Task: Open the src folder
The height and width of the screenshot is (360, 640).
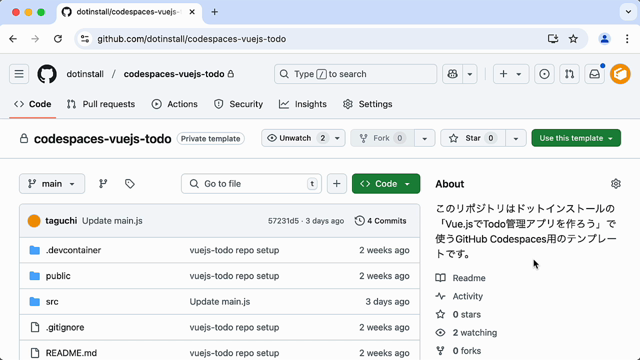Action: [x=52, y=302]
